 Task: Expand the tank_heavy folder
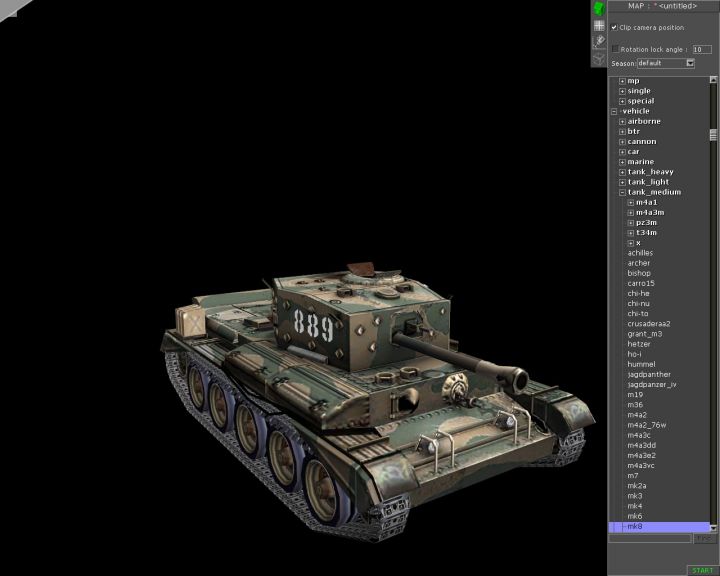(622, 172)
